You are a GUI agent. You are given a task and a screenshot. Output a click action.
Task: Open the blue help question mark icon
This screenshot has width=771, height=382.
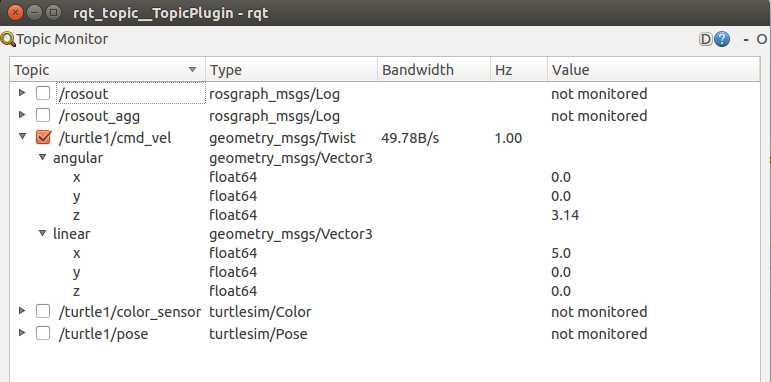pyautogui.click(x=721, y=39)
